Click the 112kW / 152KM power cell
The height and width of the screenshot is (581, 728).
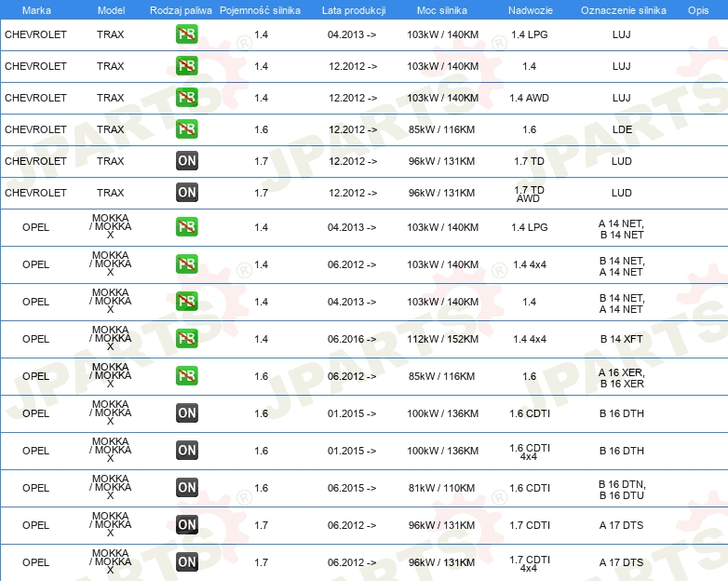[442, 339]
